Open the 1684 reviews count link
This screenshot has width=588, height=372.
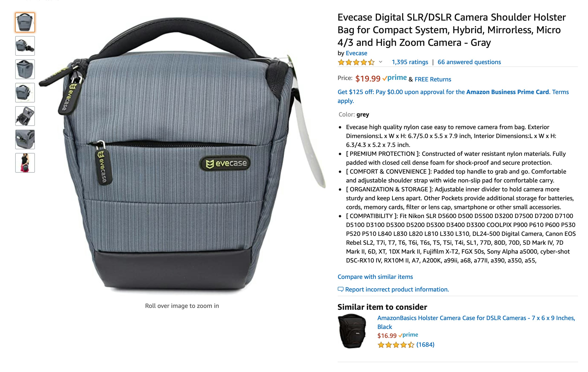425,345
